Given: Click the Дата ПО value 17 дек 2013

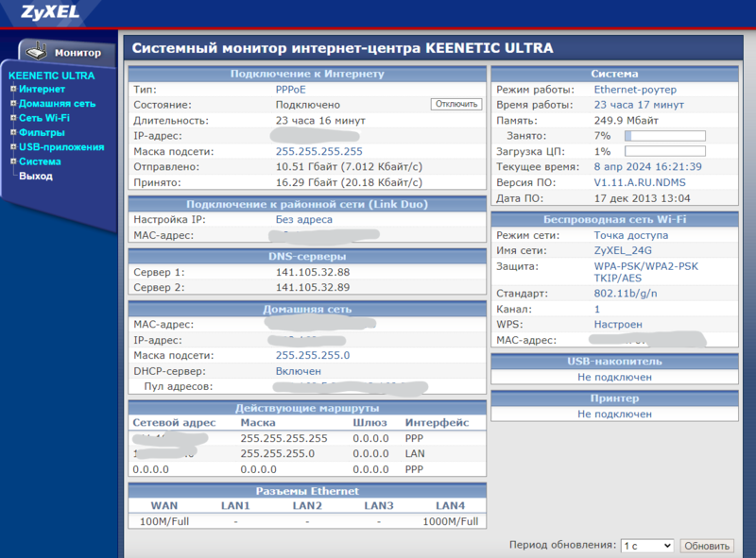Looking at the screenshot, I should point(642,198).
